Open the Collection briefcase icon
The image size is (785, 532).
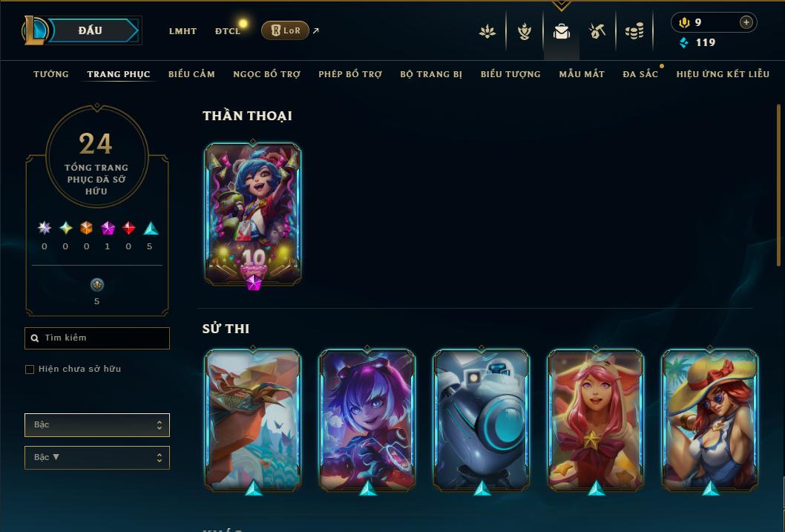coord(561,31)
